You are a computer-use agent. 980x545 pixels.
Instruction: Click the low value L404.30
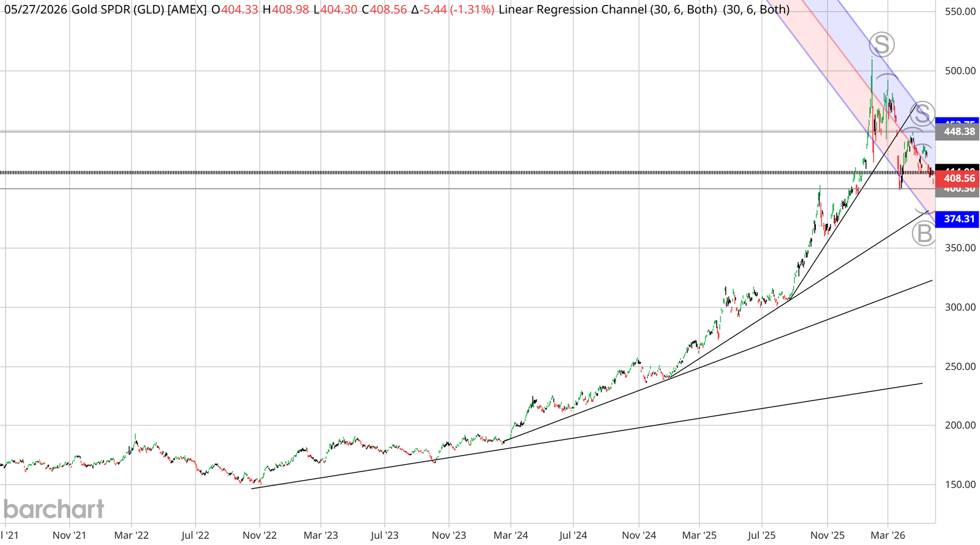point(335,9)
